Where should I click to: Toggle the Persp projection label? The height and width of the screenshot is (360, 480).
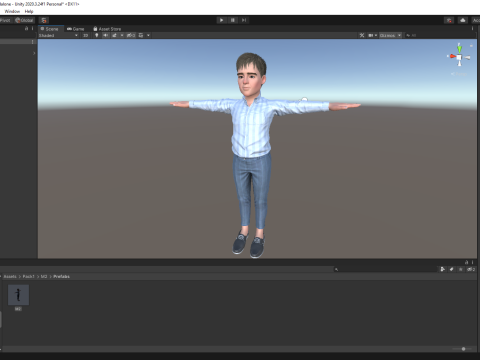459,74
